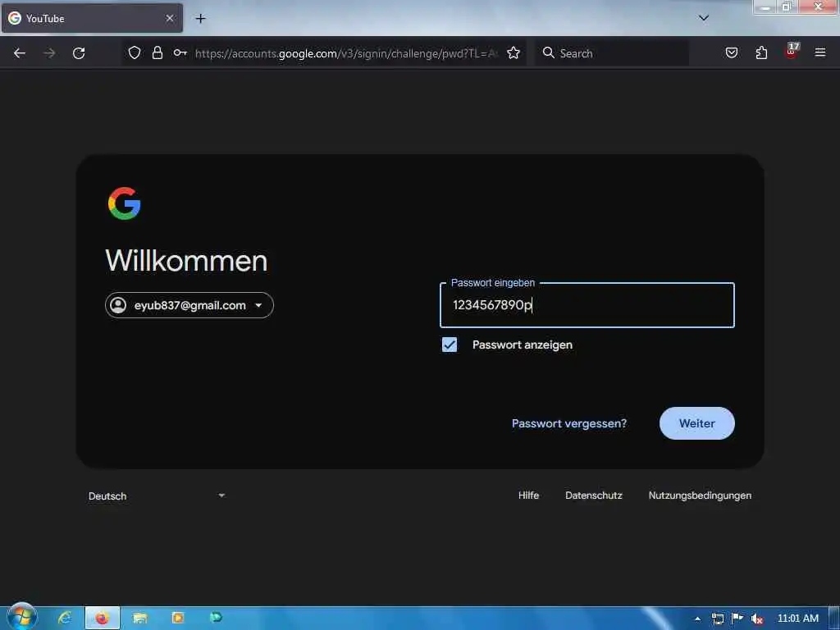Click the Passwort anzeigen label
The image size is (840, 630).
(x=523, y=345)
